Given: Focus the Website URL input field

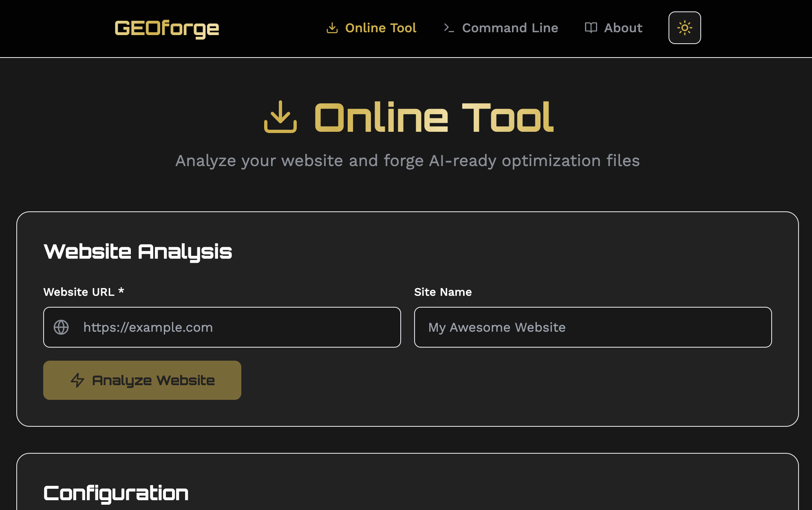Looking at the screenshot, I should [222, 327].
